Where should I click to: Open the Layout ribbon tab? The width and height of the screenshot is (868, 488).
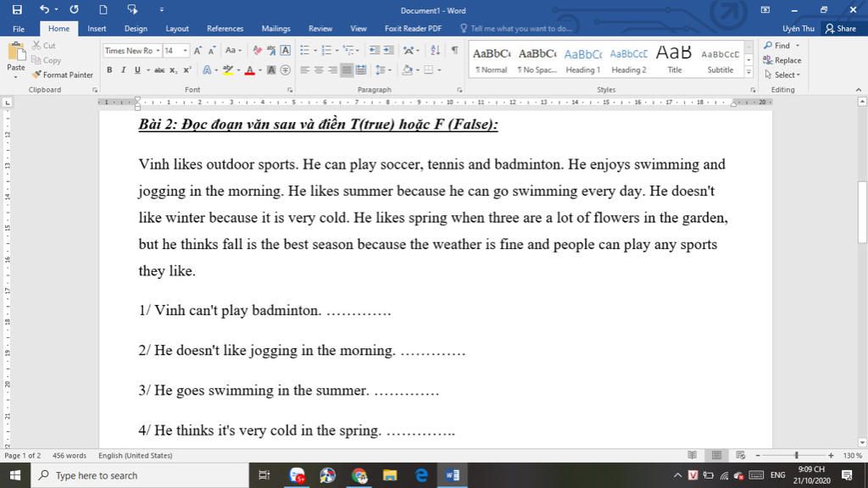[x=177, y=28]
